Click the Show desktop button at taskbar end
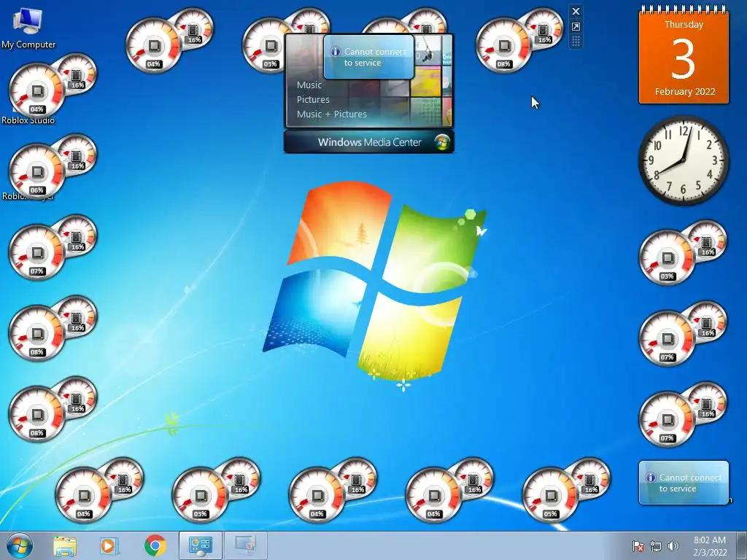Viewport: 747px width, 560px height. pos(741,545)
